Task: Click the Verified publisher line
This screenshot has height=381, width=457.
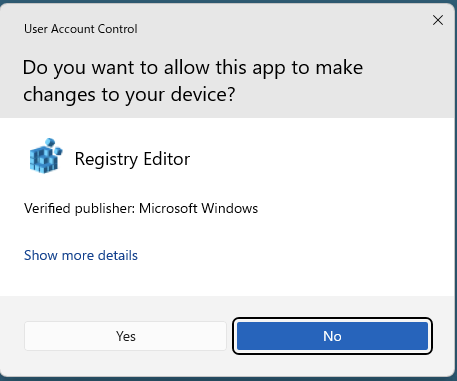Action: pos(141,209)
